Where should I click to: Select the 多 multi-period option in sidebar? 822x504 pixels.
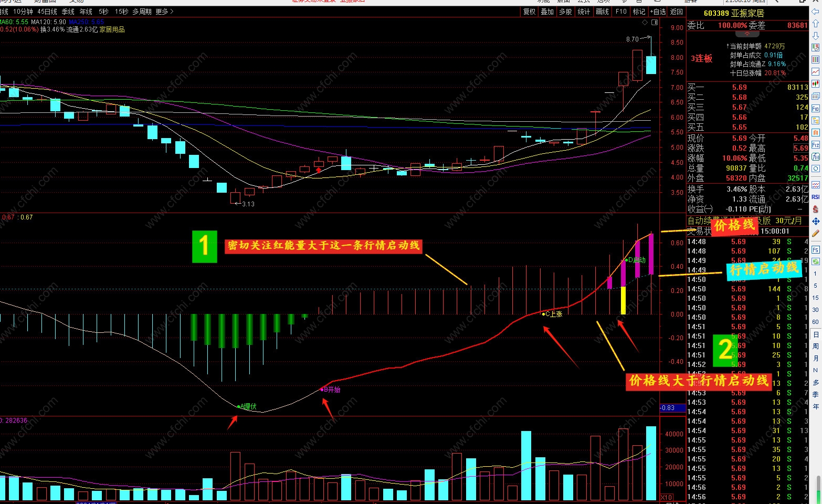click(x=816, y=382)
